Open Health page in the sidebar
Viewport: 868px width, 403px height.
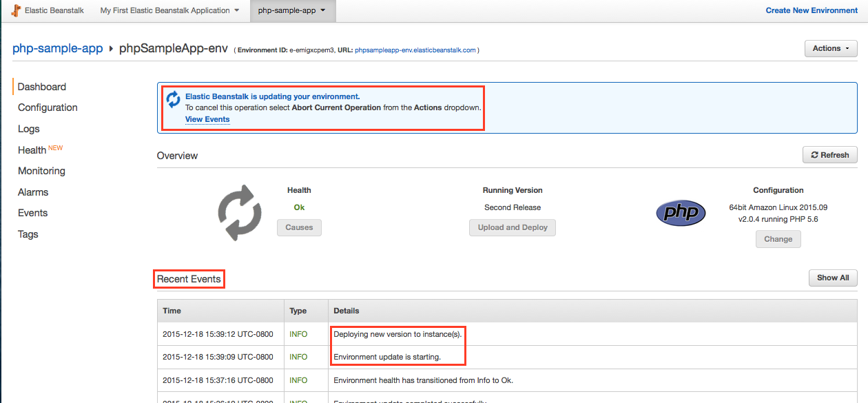(x=32, y=150)
